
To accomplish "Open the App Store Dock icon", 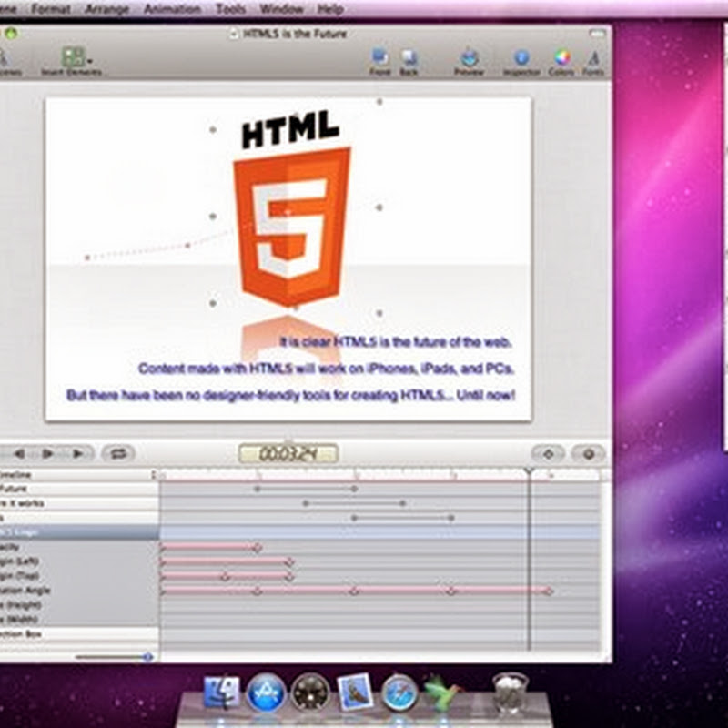I will tap(266, 693).
